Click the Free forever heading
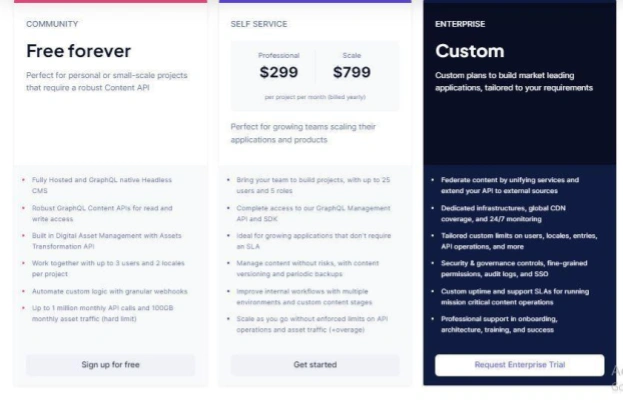Viewport: 623px width, 403px height. 79,51
